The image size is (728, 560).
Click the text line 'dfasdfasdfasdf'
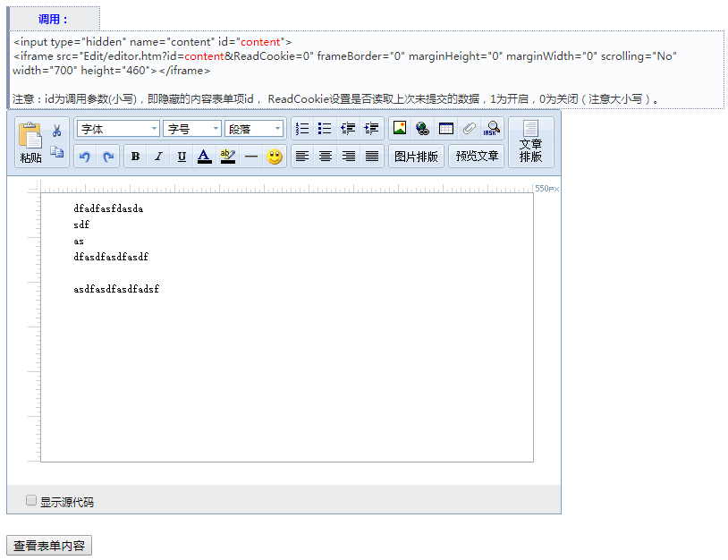[x=111, y=257]
